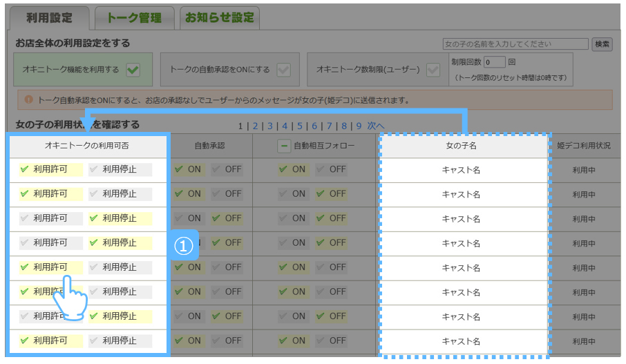Click the 女の子名 column header
626x364 pixels.
pos(461,146)
